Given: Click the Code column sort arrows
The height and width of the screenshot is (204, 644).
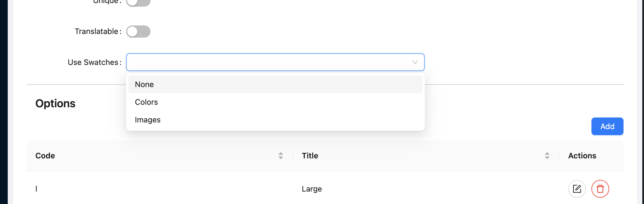Looking at the screenshot, I should tap(281, 156).
